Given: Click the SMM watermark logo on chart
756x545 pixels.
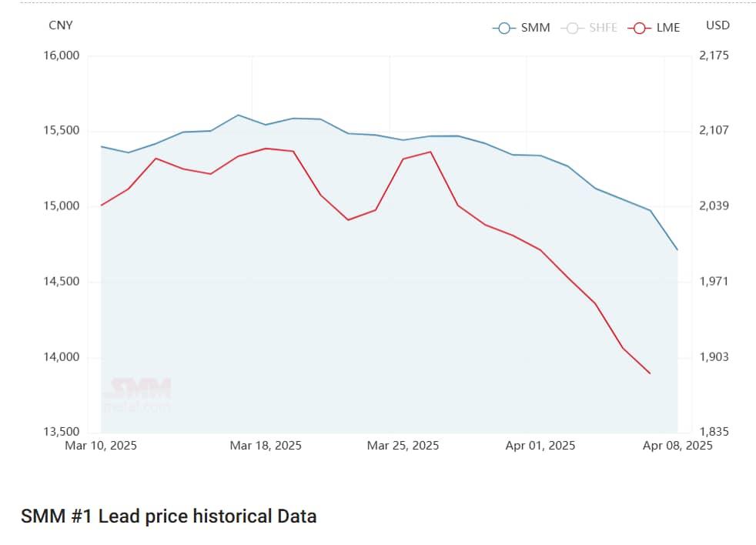Looking at the screenshot, I should [139, 393].
